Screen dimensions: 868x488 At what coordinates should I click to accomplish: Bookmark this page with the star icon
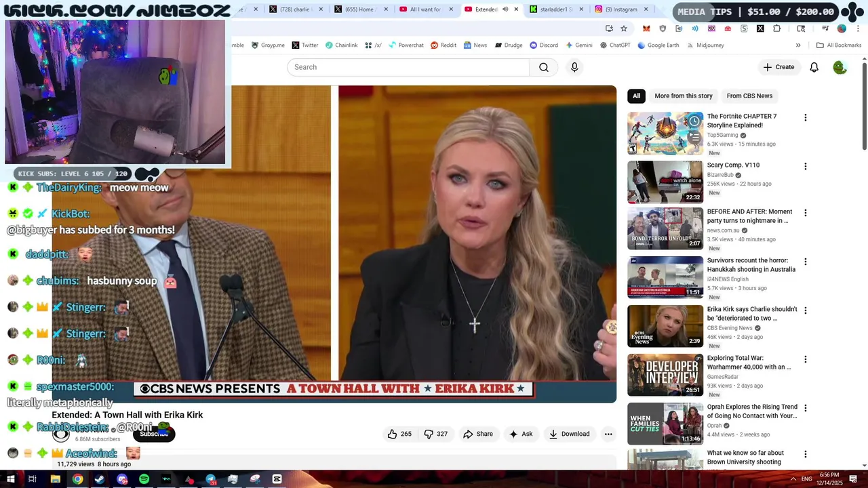(624, 28)
